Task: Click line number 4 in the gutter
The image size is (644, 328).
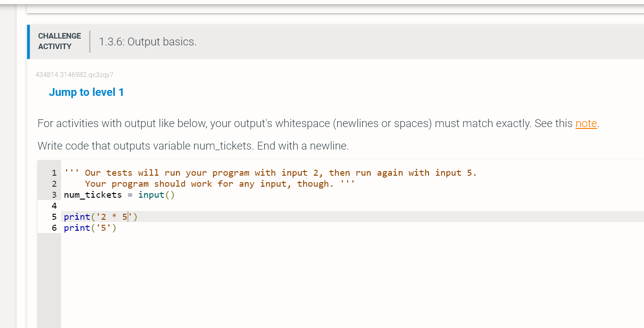Action: pyautogui.click(x=54, y=206)
